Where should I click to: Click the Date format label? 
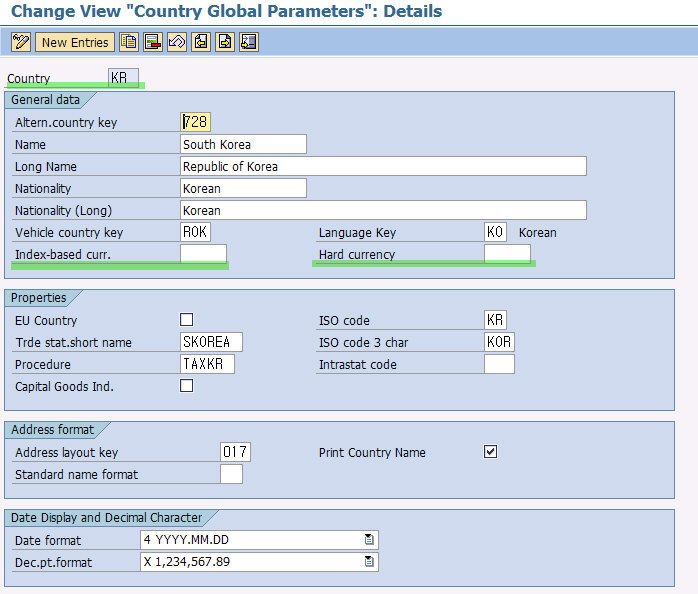[48, 541]
